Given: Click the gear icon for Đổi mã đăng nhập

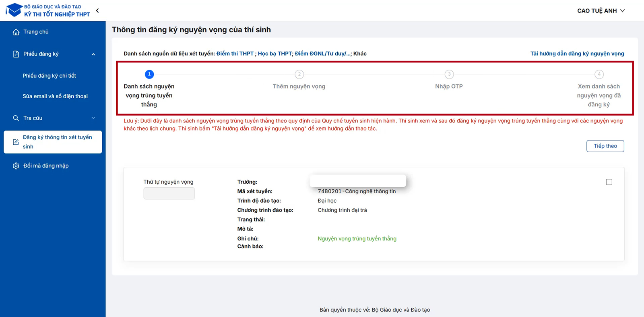Looking at the screenshot, I should (x=16, y=166).
